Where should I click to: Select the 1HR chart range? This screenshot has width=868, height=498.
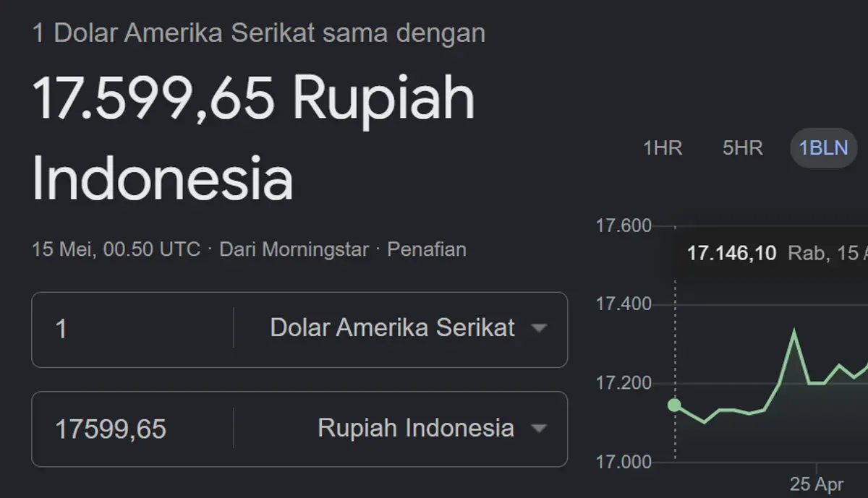tap(663, 148)
